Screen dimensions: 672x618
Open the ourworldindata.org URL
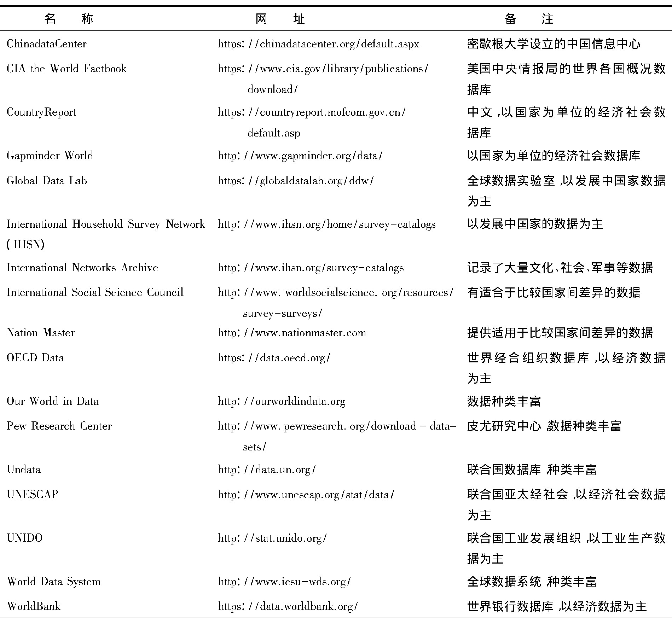point(282,402)
